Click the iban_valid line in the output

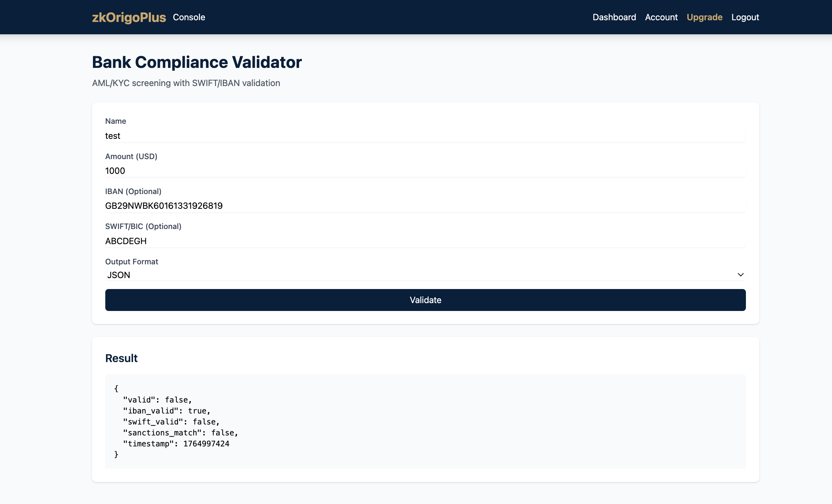click(166, 410)
